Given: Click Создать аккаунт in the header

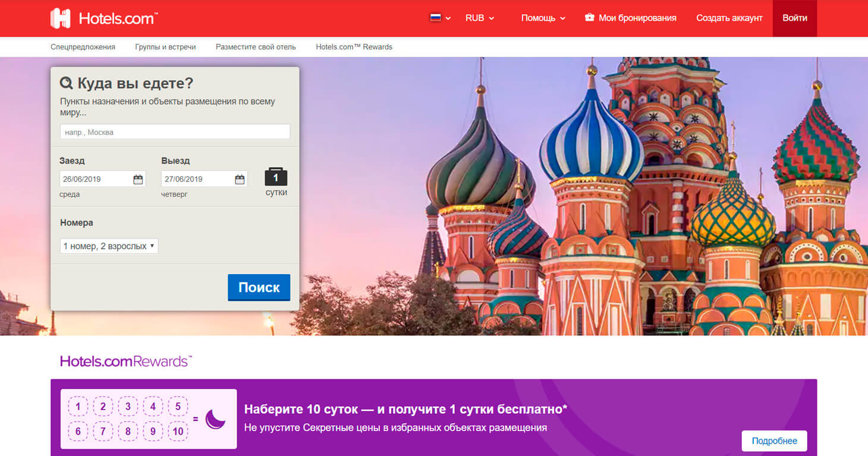Looking at the screenshot, I should click(729, 18).
